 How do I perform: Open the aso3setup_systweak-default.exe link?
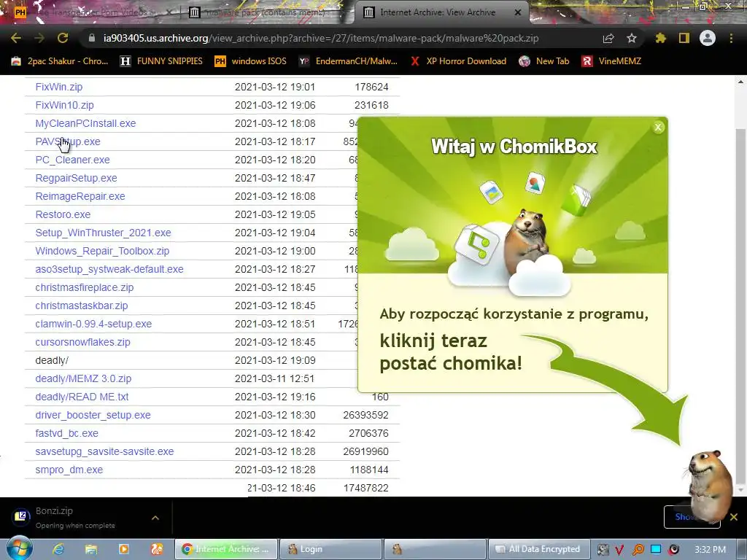click(109, 269)
